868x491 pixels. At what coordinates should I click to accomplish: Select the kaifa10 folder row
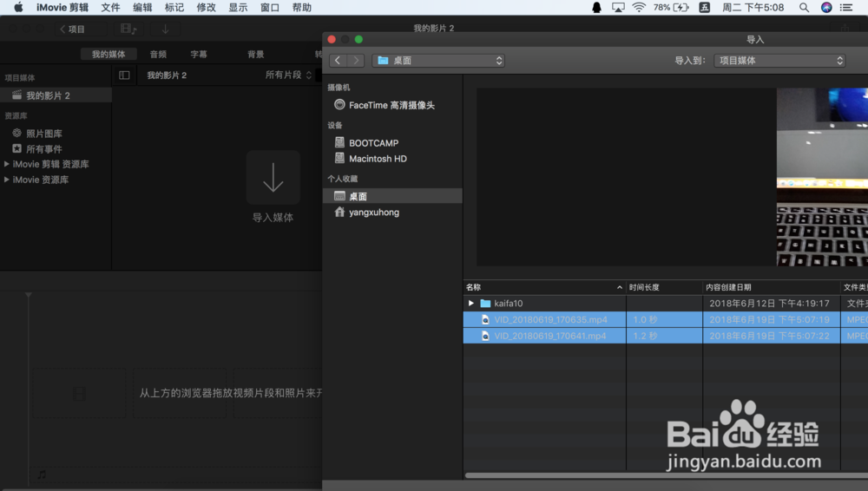[666, 304]
